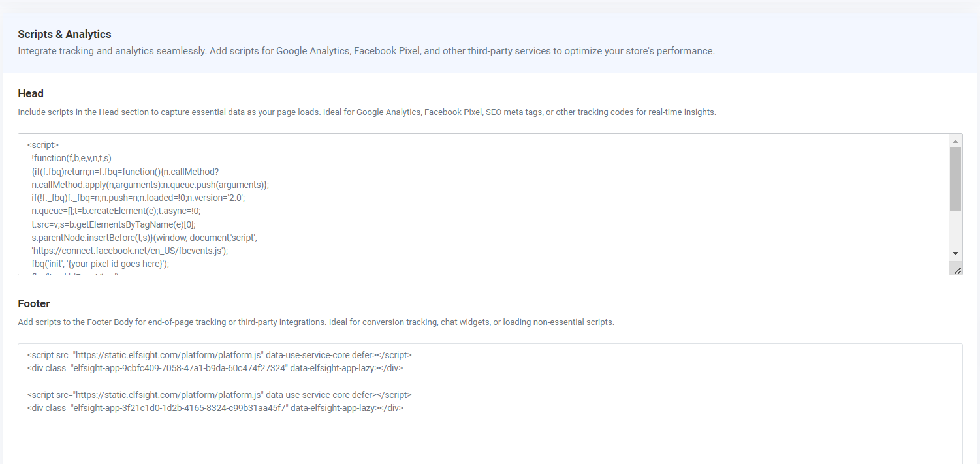Click the elfsight-app-9cbfc409 div line
The image size is (980, 464).
215,369
